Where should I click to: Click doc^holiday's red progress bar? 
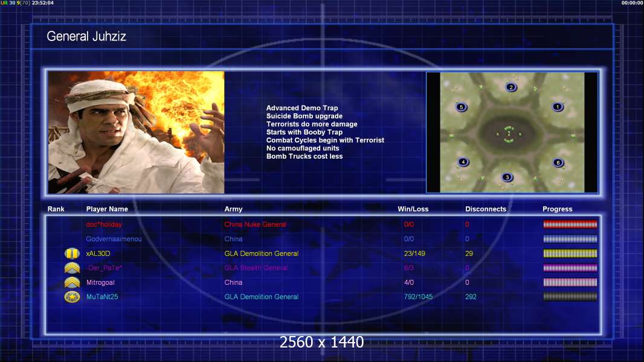[x=570, y=224]
